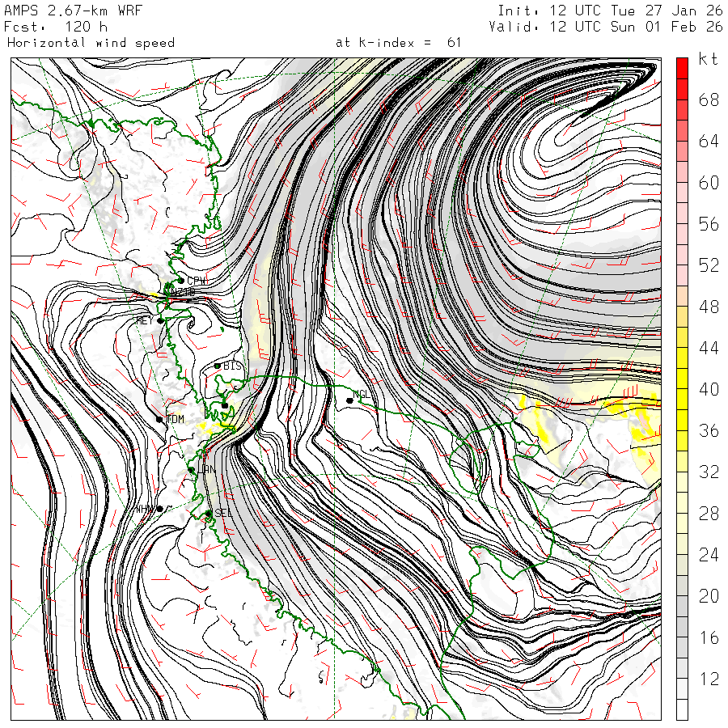728x728 pixels.
Task: Click the 'NGL' station label
Action: [x=362, y=394]
